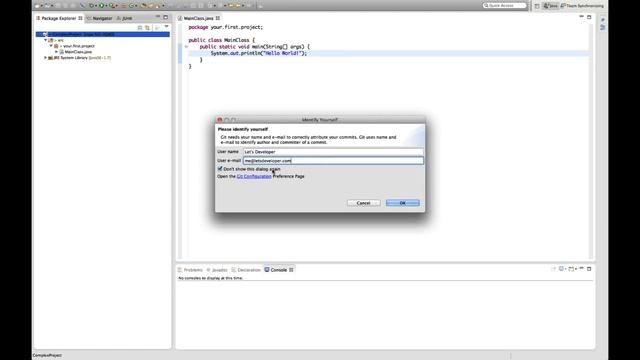
Task: Collapse the src folder in Package Explorer
Action: pyautogui.click(x=46, y=40)
